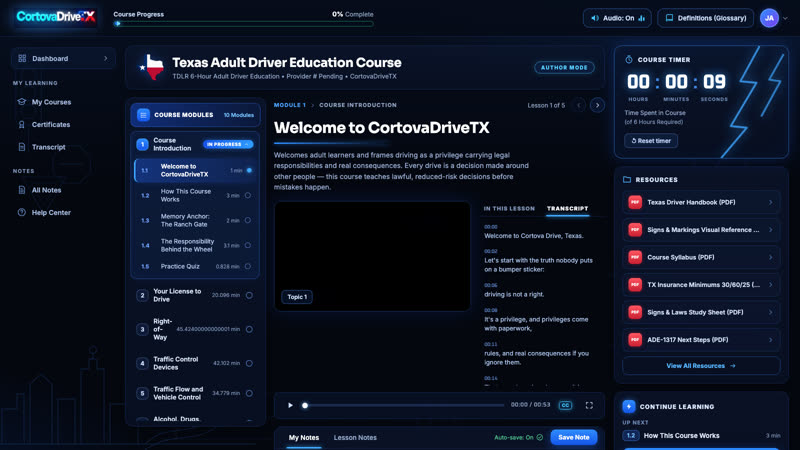
Task: Select the How This Course Works radio circle
Action: [x=248, y=195]
